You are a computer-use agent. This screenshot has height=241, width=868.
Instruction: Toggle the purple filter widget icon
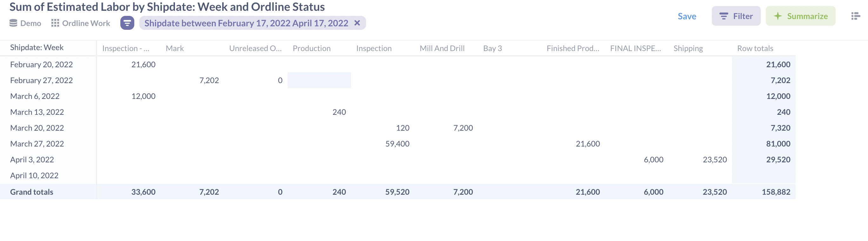pos(127,23)
